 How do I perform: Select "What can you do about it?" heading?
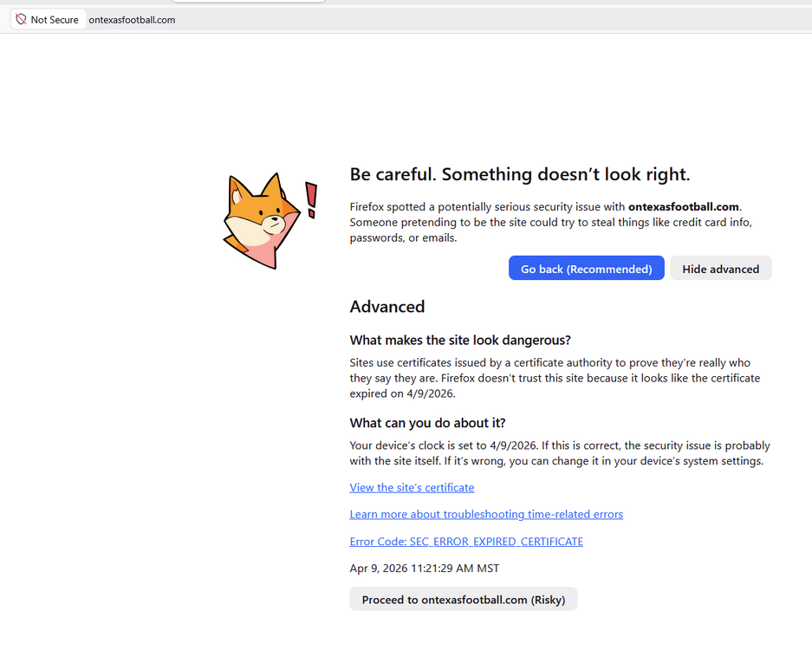(427, 423)
